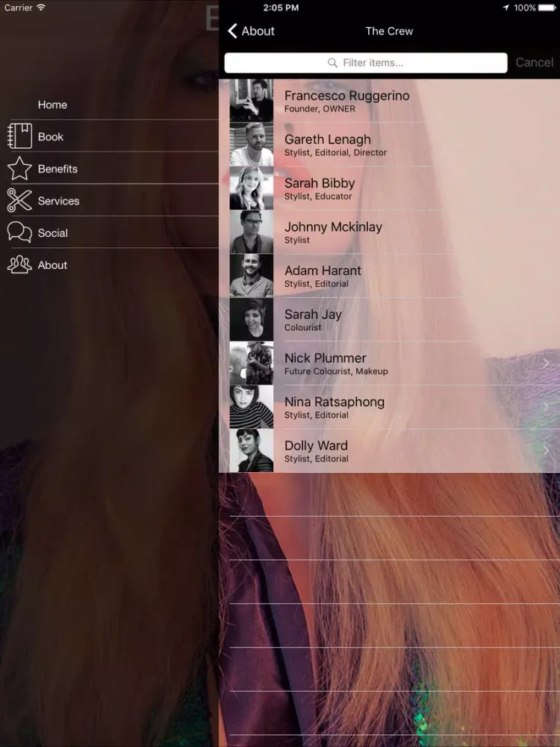Tap the About people icon

[19, 264]
